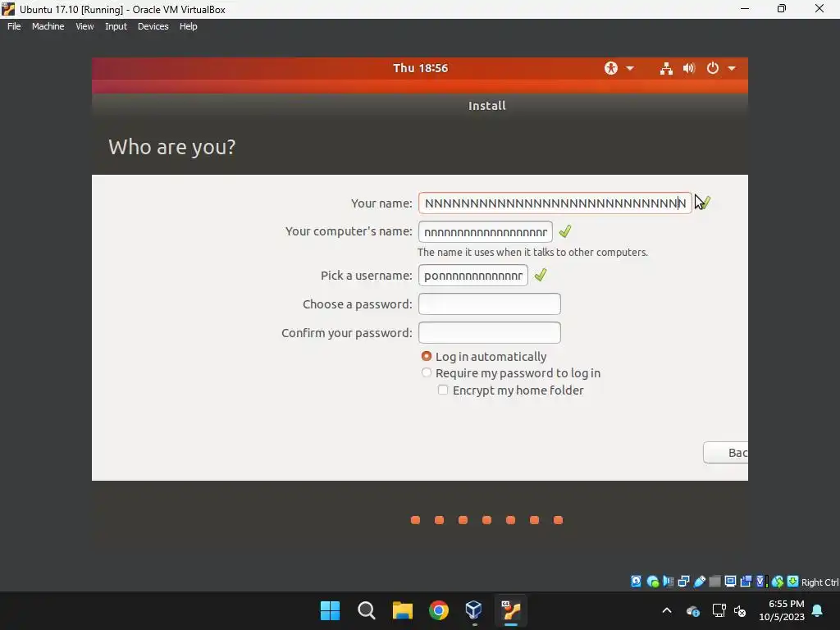840x630 pixels.
Task: Open Google Chrome from taskbar
Action: [439, 610]
